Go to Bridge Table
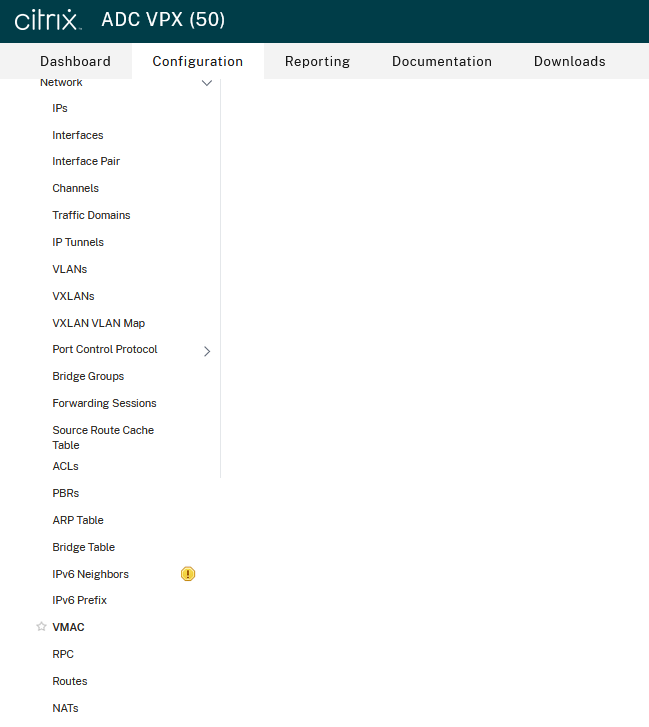This screenshot has width=649, height=727. click(x=83, y=547)
